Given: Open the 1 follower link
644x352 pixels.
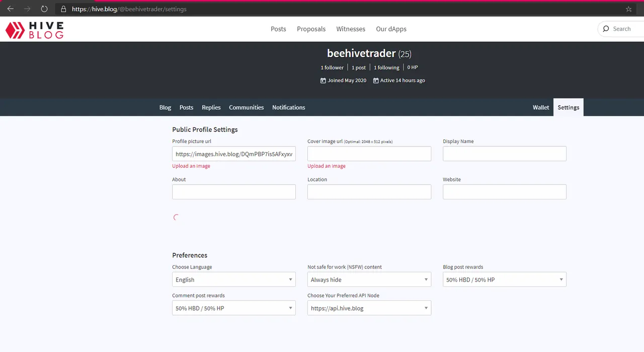Looking at the screenshot, I should pos(332,67).
